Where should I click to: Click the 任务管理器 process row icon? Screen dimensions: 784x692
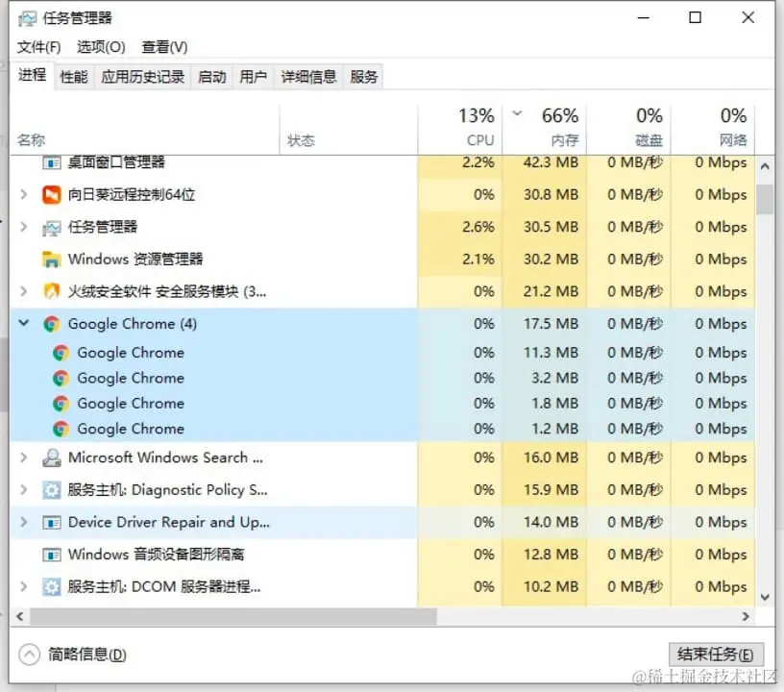52,228
